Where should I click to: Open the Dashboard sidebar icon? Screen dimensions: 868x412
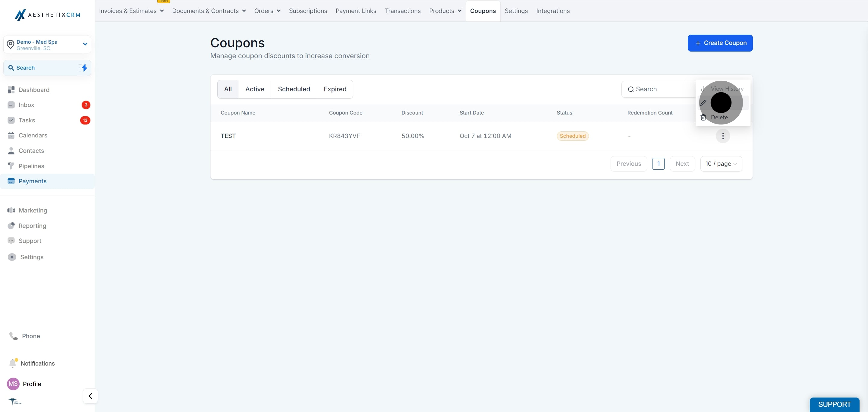[11, 90]
